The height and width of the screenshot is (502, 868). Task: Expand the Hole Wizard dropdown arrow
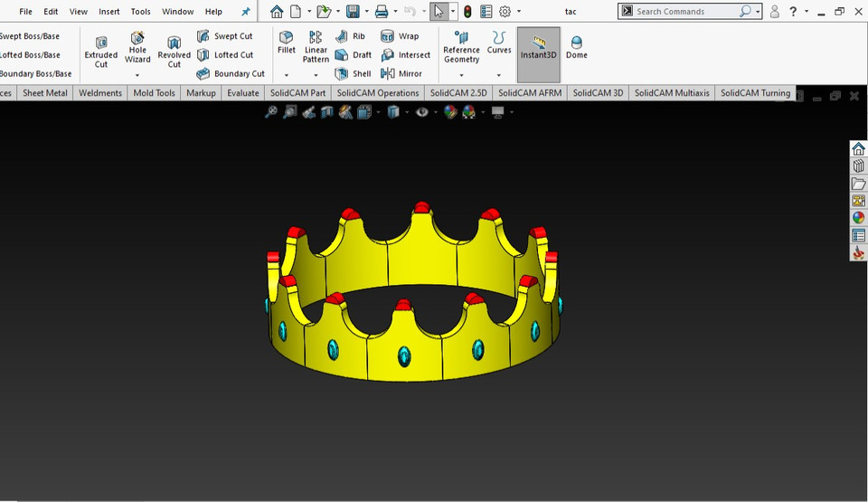coord(137,75)
